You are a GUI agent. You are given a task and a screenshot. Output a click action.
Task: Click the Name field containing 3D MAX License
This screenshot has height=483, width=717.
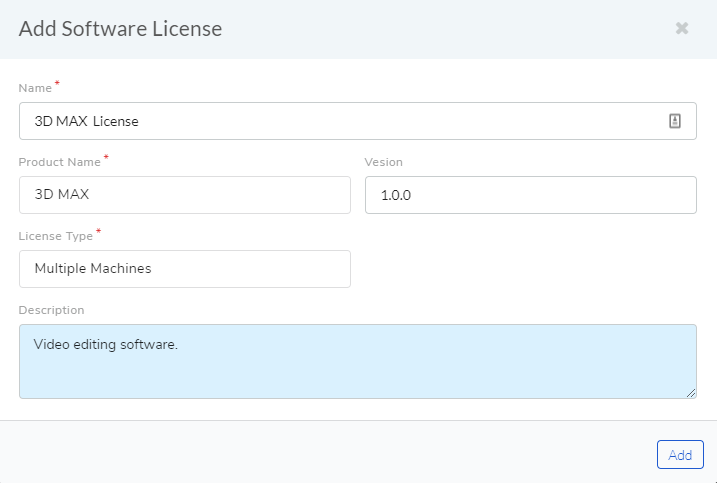358,121
